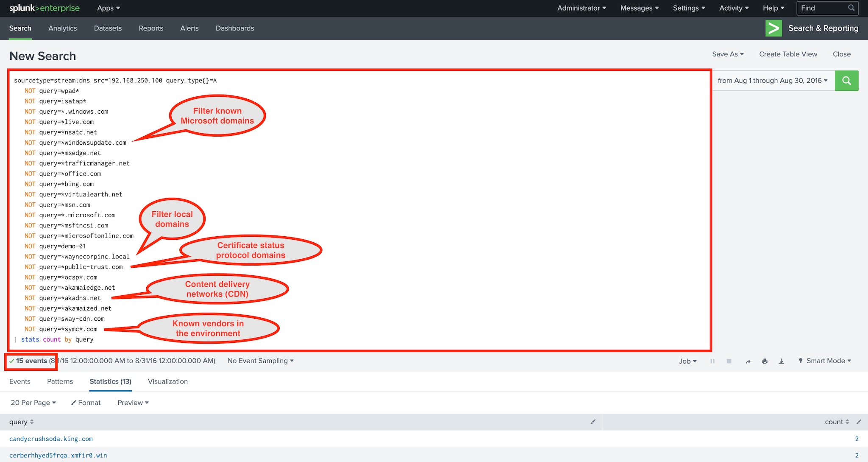Click the 'NOT query=wpad*' line
The height and width of the screenshot is (462, 868).
point(52,91)
